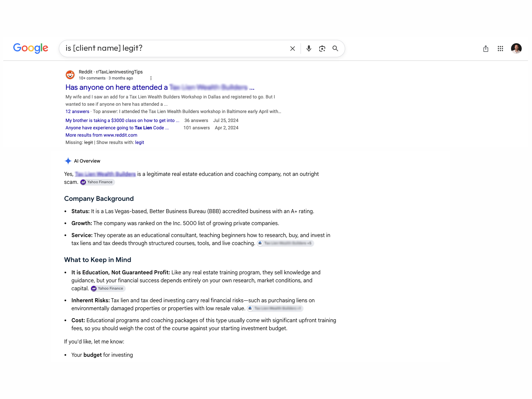Click the Reddit site icon
532x399 pixels.
tap(70, 75)
